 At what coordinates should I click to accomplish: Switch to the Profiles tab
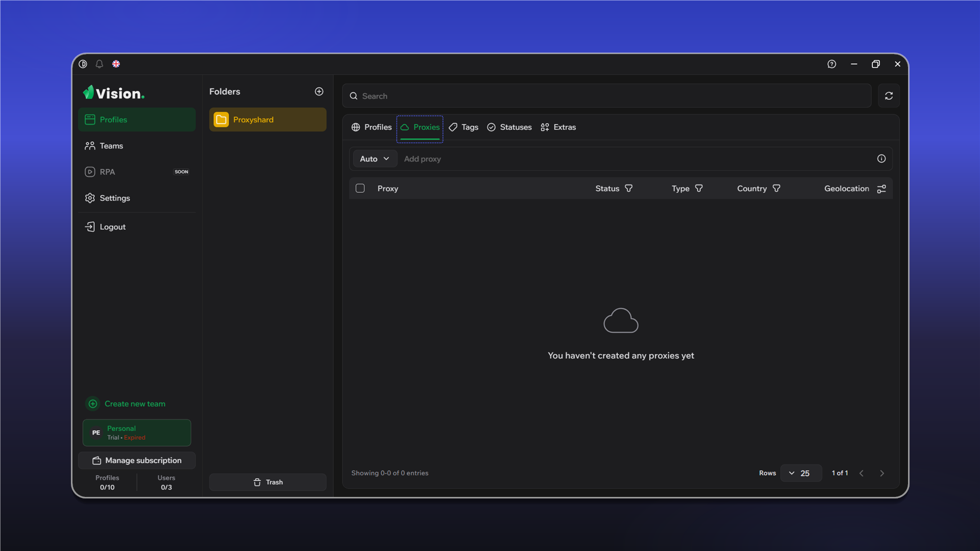[x=372, y=127]
